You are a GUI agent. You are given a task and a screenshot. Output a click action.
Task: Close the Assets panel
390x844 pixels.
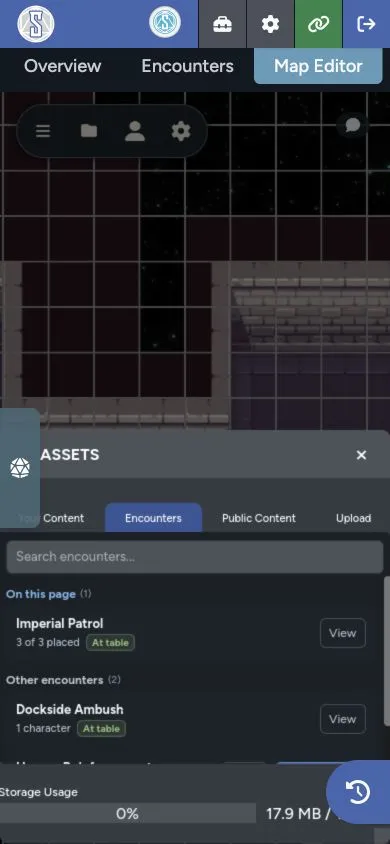tap(361, 455)
